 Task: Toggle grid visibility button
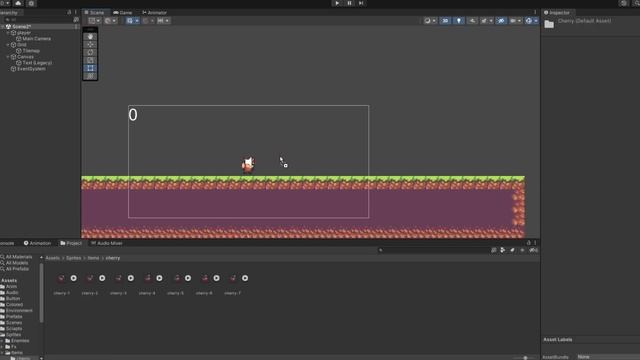coord(129,21)
